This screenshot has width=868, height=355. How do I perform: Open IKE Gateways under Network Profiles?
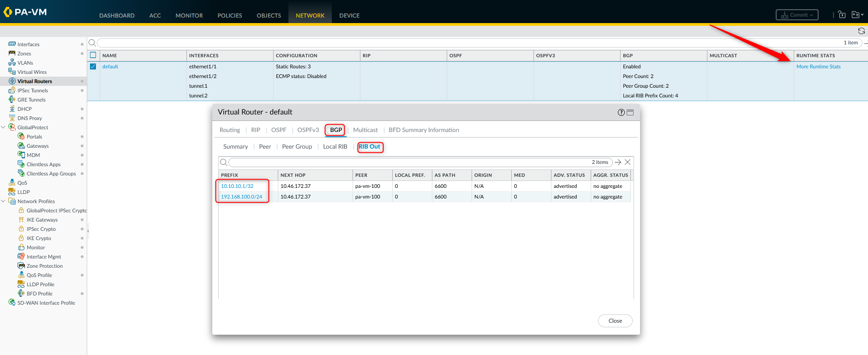coord(42,220)
